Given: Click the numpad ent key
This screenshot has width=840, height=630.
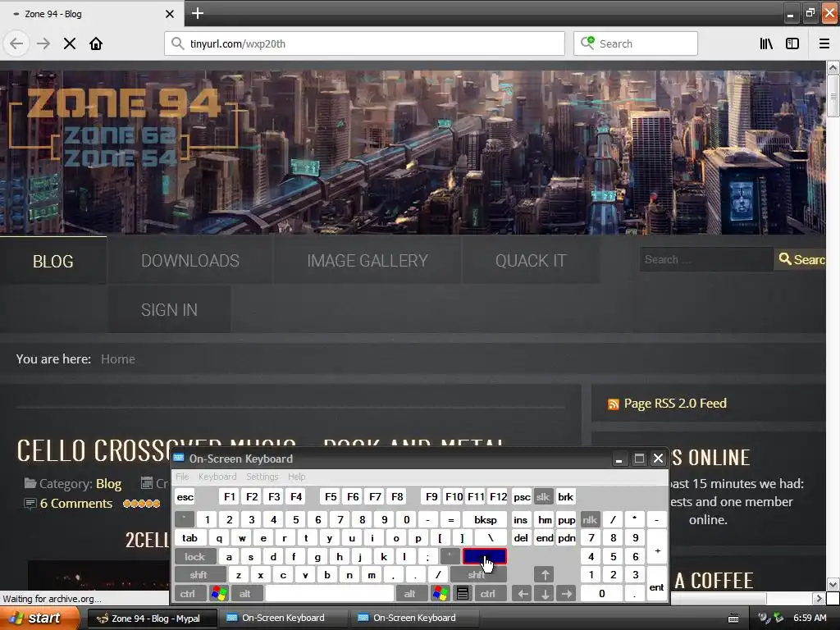Looking at the screenshot, I should tap(657, 584).
